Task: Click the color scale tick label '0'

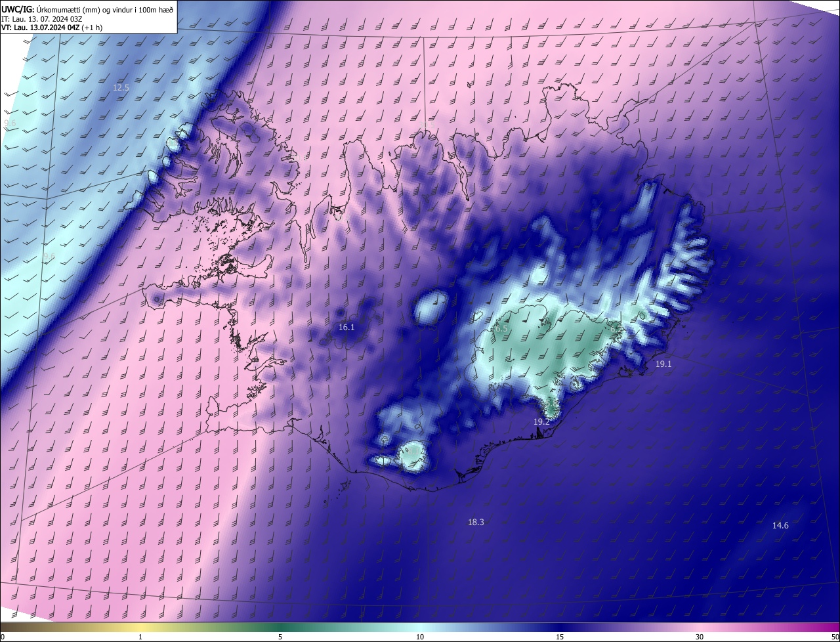Action: pos(3,637)
